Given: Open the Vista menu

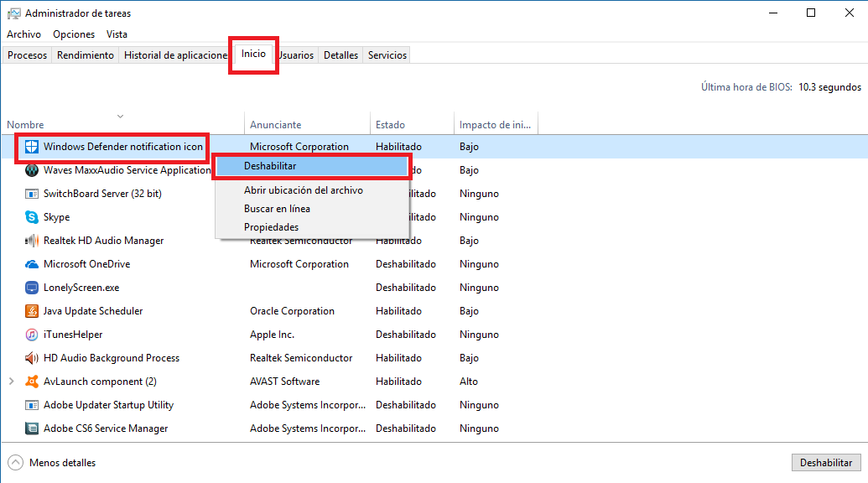Looking at the screenshot, I should pos(117,34).
